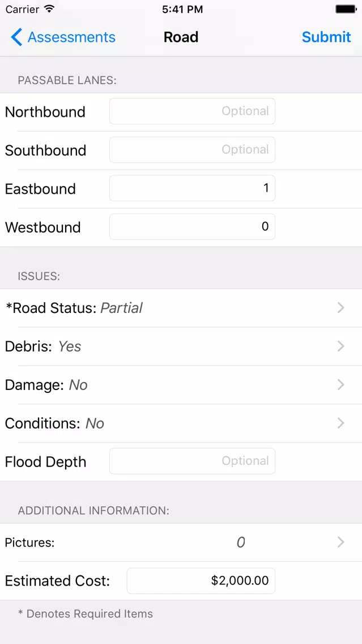Tap the battery icon in status bar

pos(346,9)
